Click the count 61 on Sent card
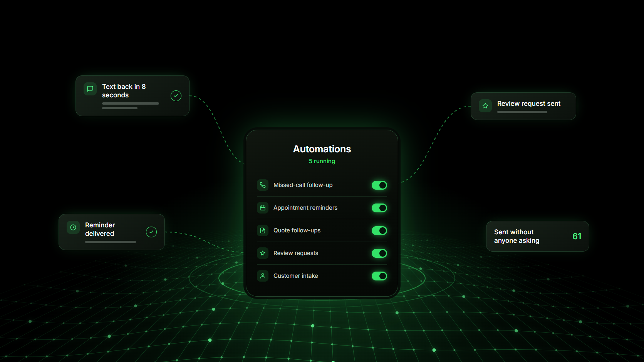The height and width of the screenshot is (362, 644). pyautogui.click(x=577, y=236)
